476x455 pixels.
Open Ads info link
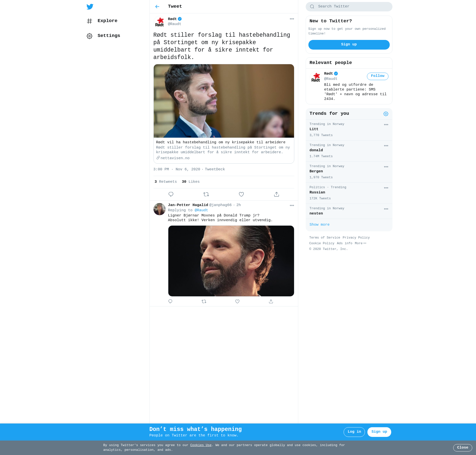click(344, 243)
